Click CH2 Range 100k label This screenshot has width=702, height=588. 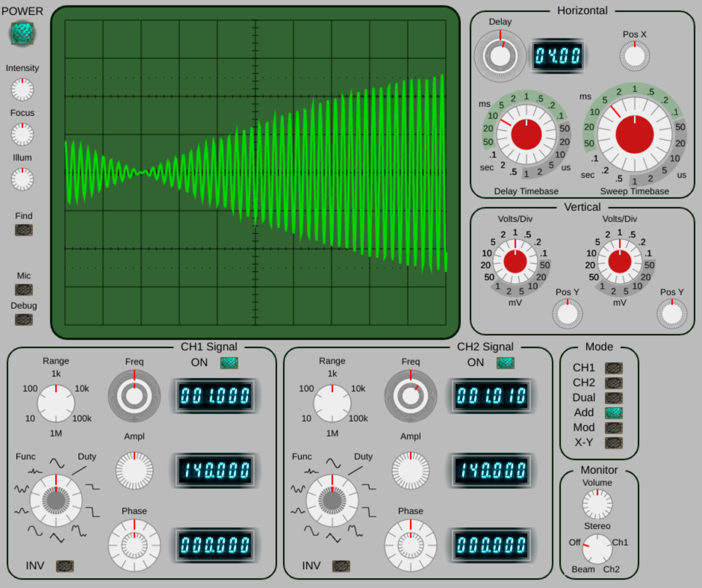(358, 418)
